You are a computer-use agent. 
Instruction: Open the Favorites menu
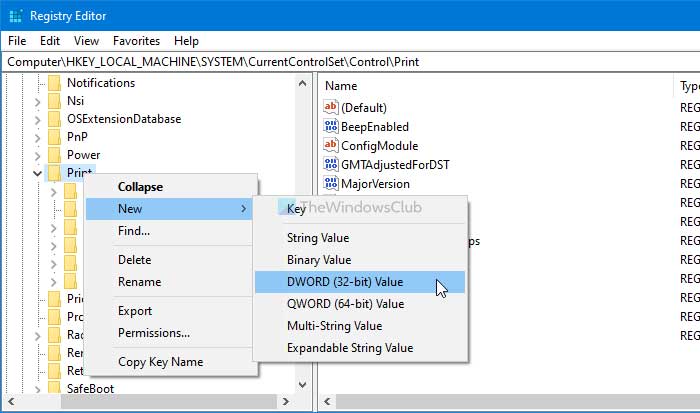[x=136, y=41]
